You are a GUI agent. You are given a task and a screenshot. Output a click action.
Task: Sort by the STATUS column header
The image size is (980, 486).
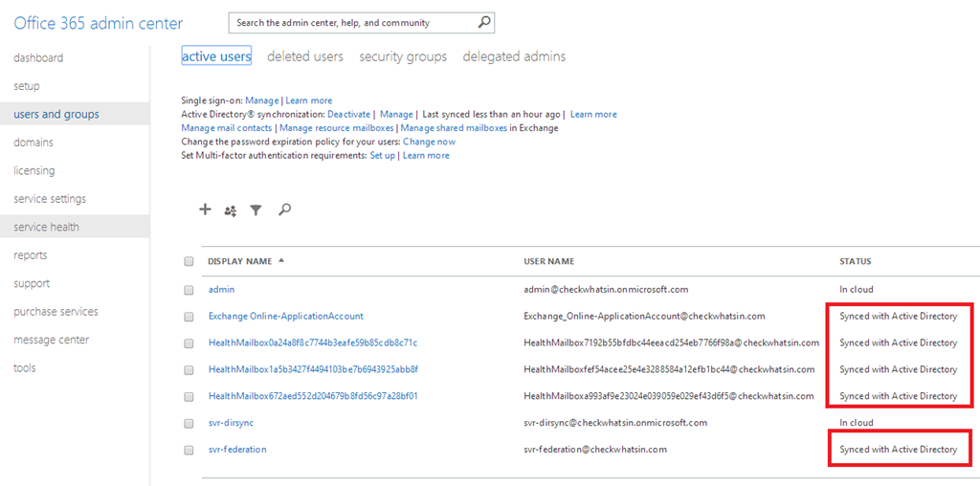click(855, 261)
